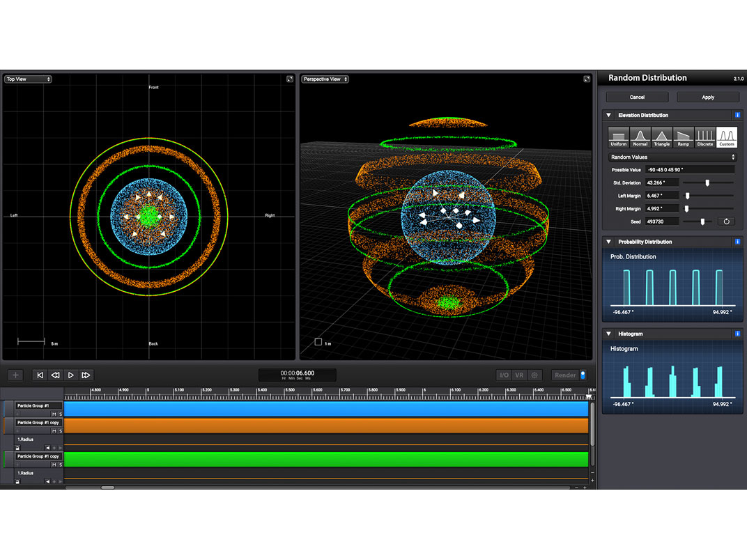Zoom in the timeline vertically with plus
Image resolution: width=747 pixels, height=560 pixels.
click(592, 480)
